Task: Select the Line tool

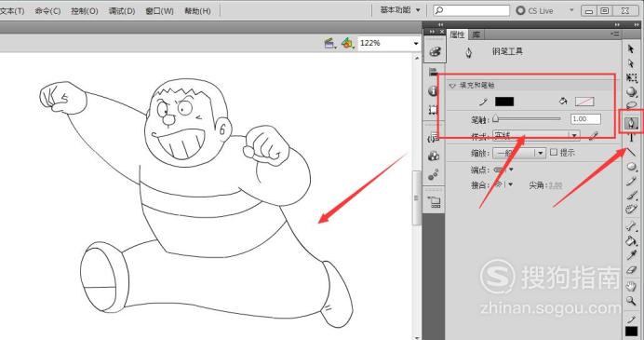Action: tap(631, 153)
